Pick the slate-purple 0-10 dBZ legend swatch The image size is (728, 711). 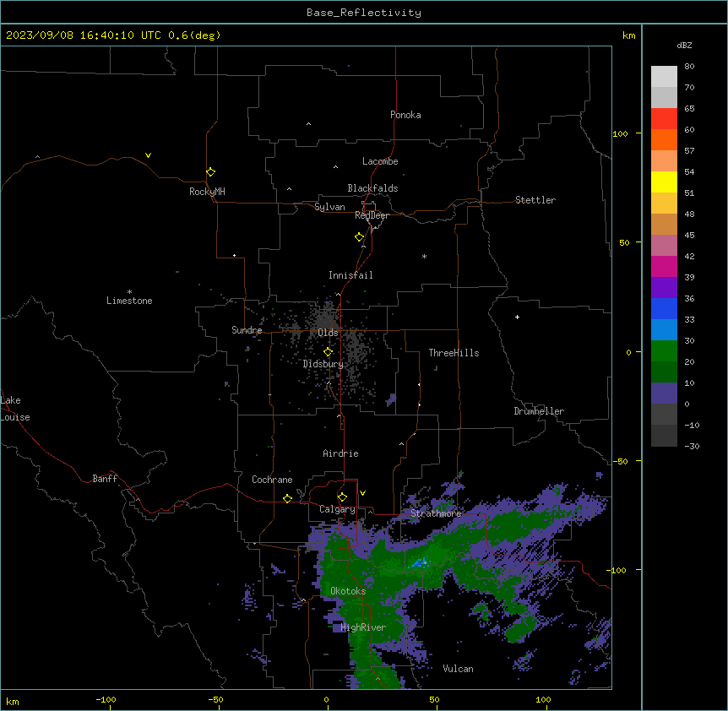coord(664,393)
